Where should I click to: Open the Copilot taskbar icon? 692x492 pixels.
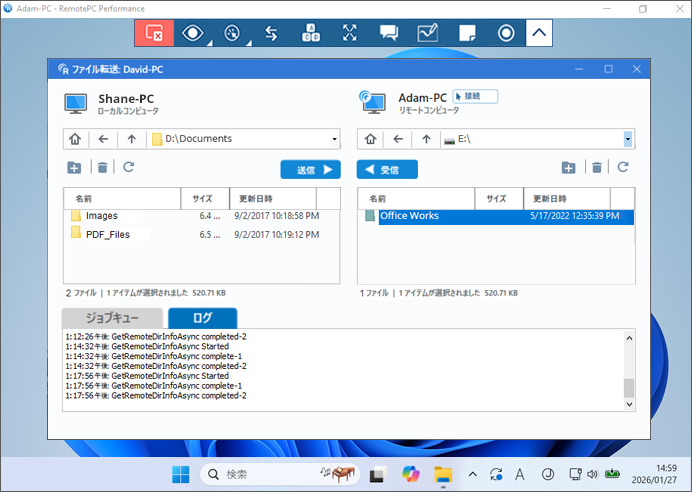click(x=410, y=474)
